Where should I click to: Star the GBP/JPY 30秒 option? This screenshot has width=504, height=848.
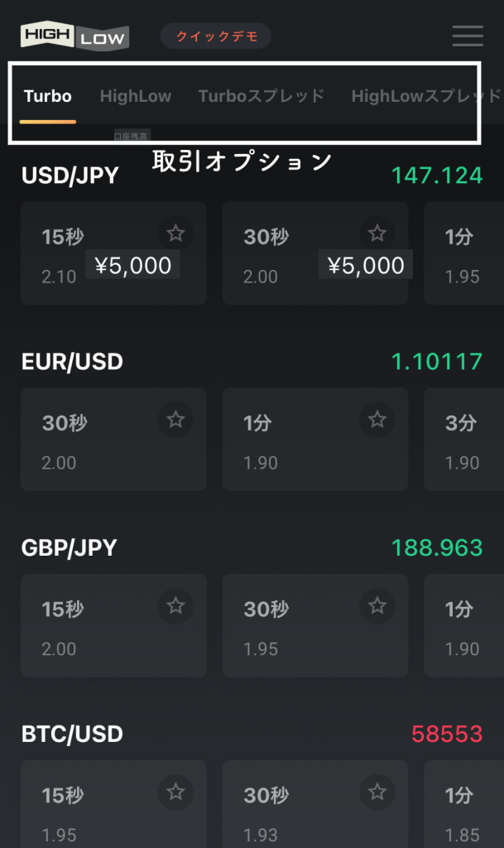pos(377,606)
